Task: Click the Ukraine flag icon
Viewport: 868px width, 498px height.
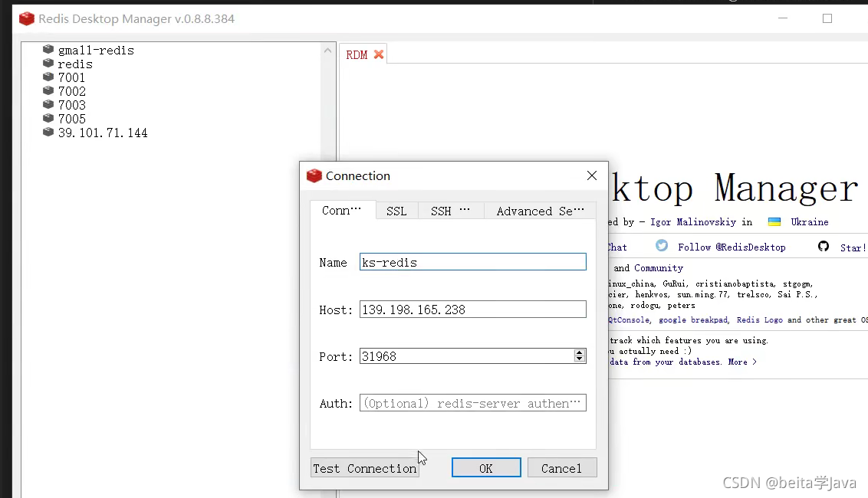Action: [774, 222]
